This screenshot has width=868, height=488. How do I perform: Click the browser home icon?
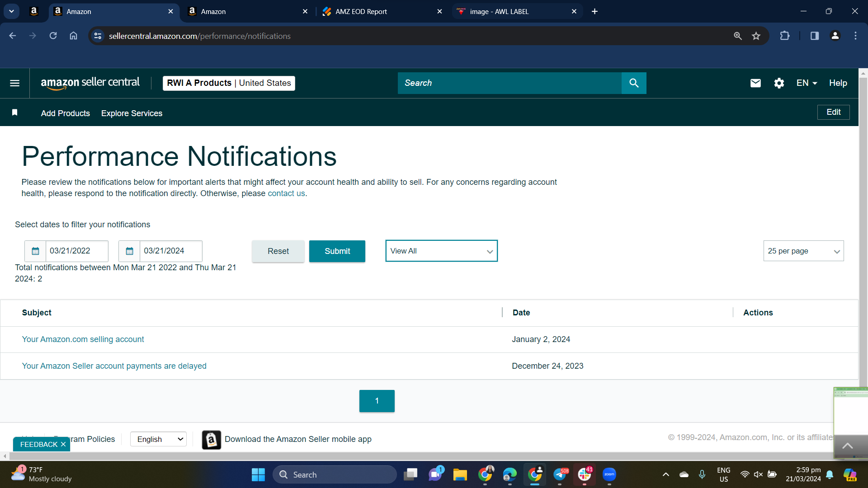tap(73, 36)
